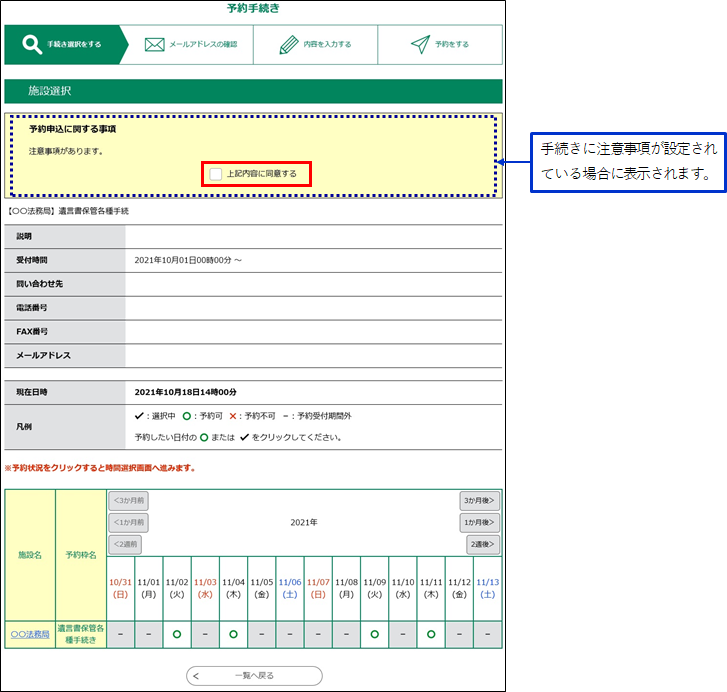Go back three months with <3か月前
Viewport: 727px width, 692px height.
[x=128, y=500]
